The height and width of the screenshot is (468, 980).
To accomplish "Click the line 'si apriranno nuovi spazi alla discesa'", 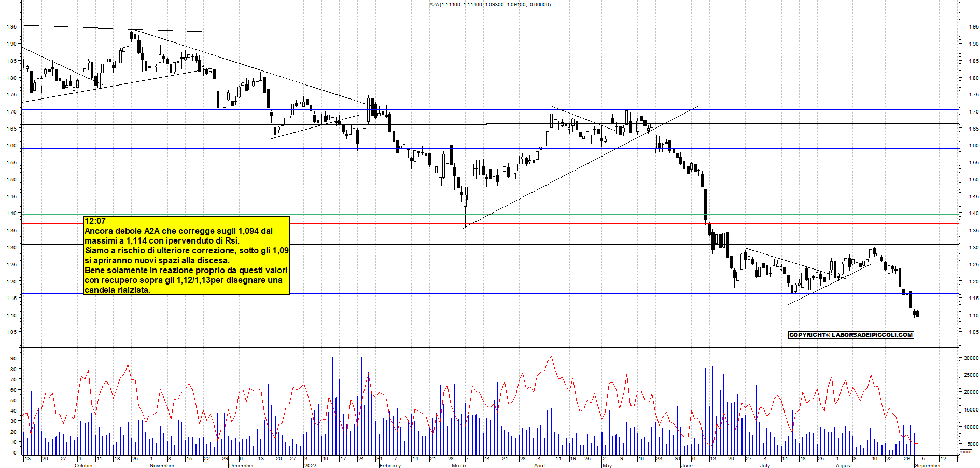I will pos(157,260).
